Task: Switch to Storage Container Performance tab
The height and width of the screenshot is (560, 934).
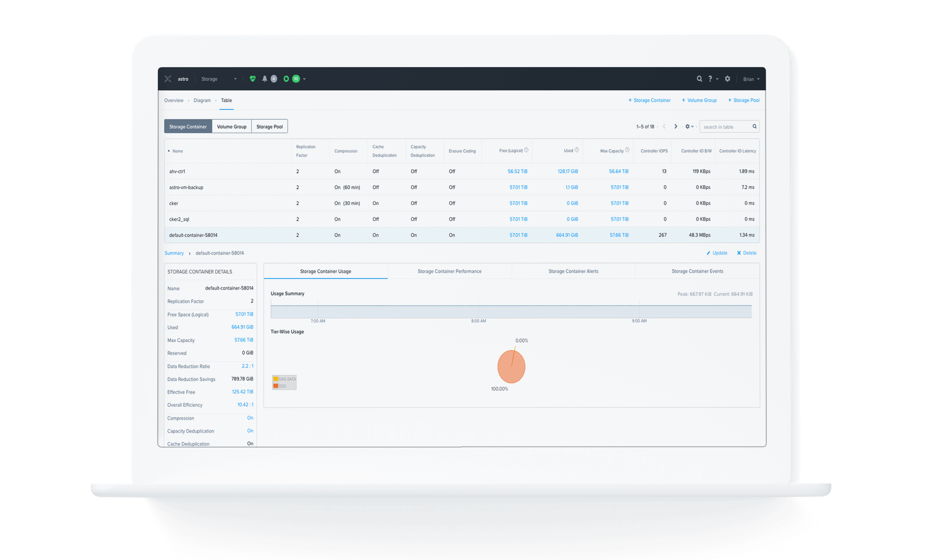Action: 449,271
